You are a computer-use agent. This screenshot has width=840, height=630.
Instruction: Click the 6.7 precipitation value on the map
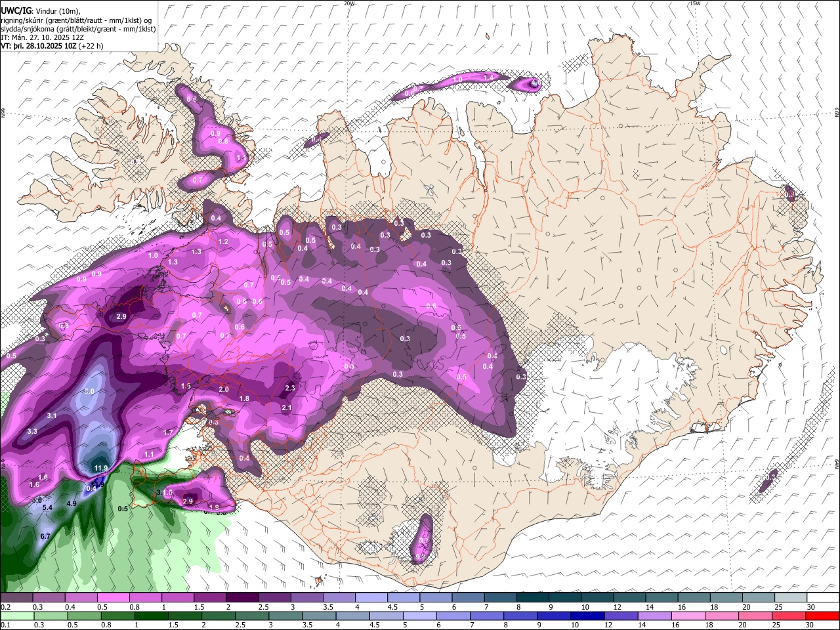coord(45,536)
